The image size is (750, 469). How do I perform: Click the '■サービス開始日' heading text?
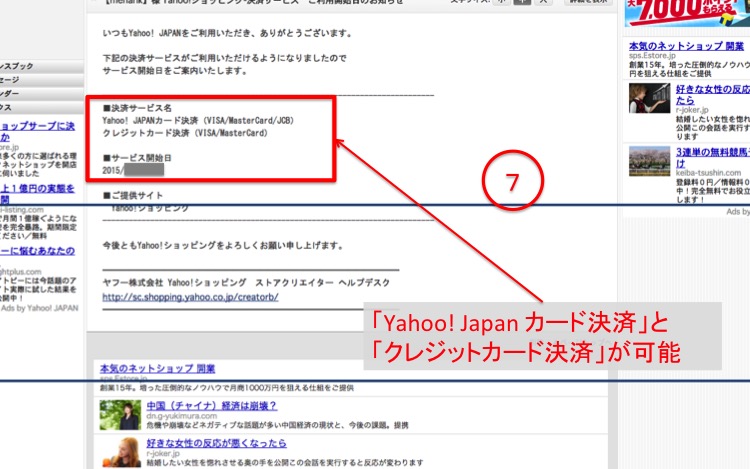(137, 158)
